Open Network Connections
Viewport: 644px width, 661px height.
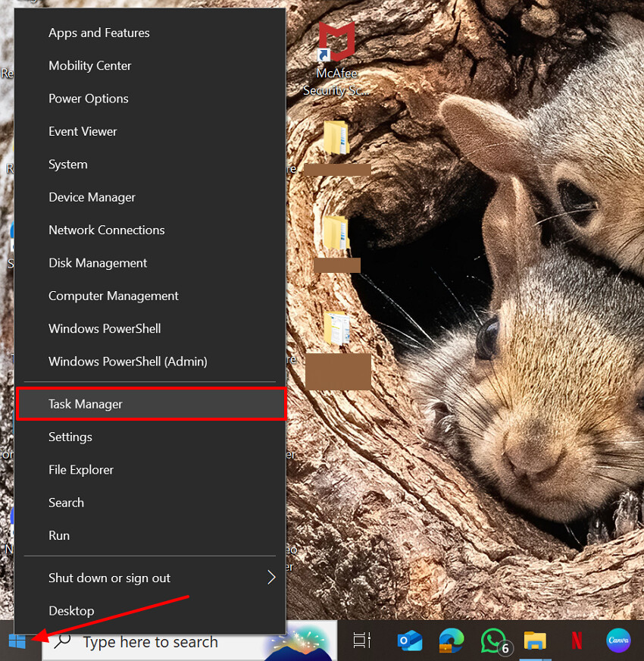pos(107,230)
